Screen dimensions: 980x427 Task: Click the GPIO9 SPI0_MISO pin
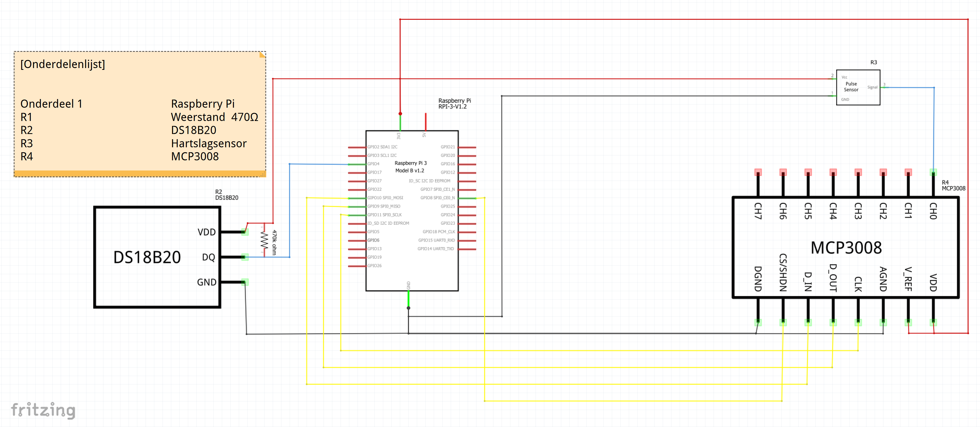click(357, 206)
